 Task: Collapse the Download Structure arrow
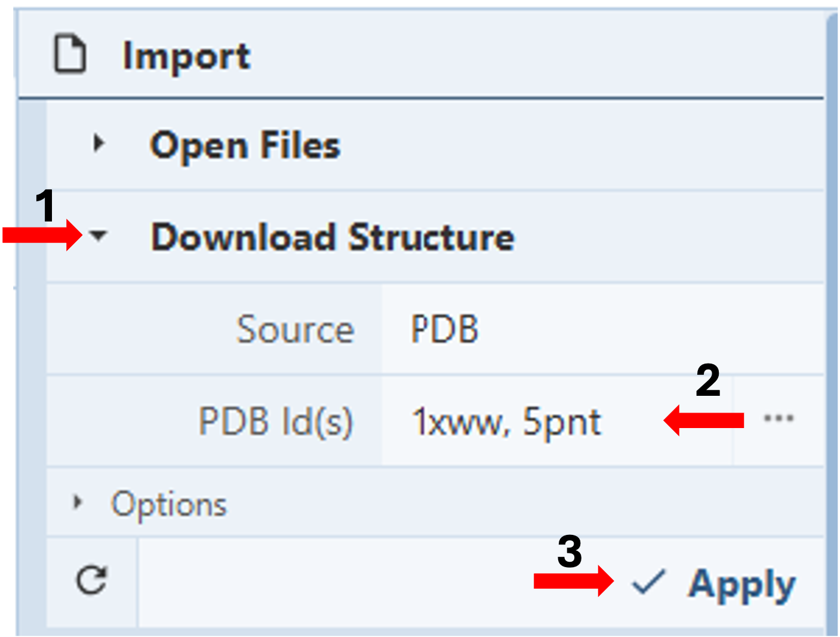[x=99, y=236]
